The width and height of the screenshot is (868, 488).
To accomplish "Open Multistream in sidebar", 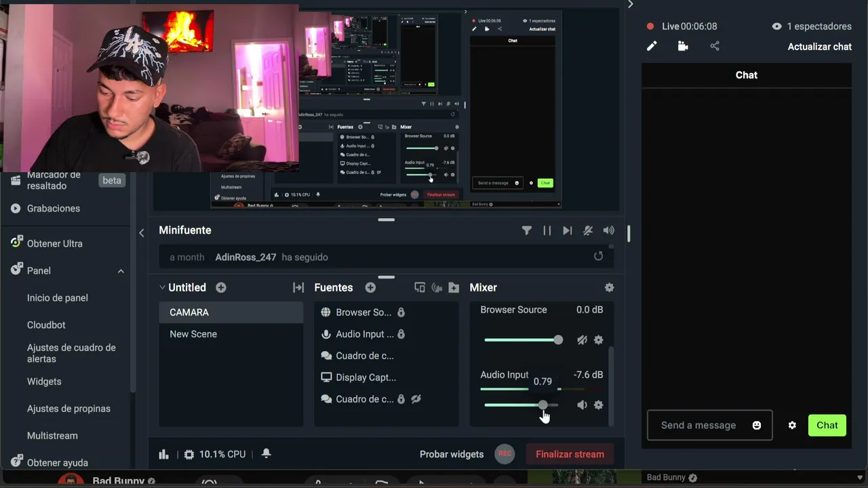I will coord(52,436).
